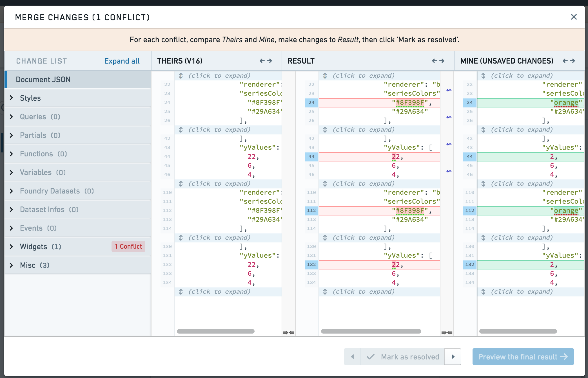Screen dimensions: 588x378
Task: Click the left arrow in Theirs (V16) header
Action: tap(262, 61)
